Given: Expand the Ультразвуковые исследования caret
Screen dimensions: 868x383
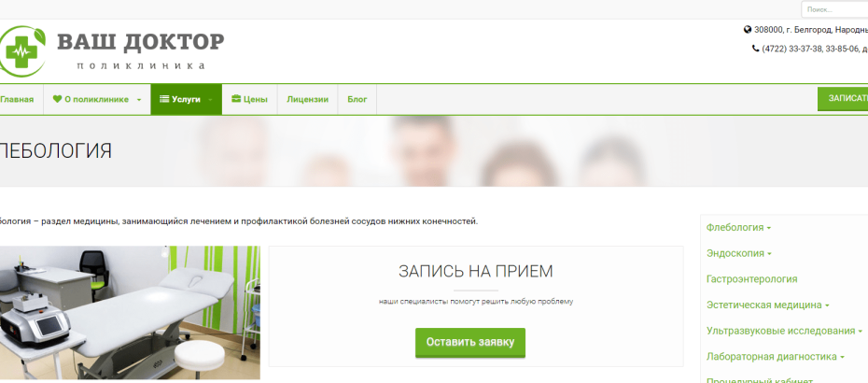Looking at the screenshot, I should (861, 332).
